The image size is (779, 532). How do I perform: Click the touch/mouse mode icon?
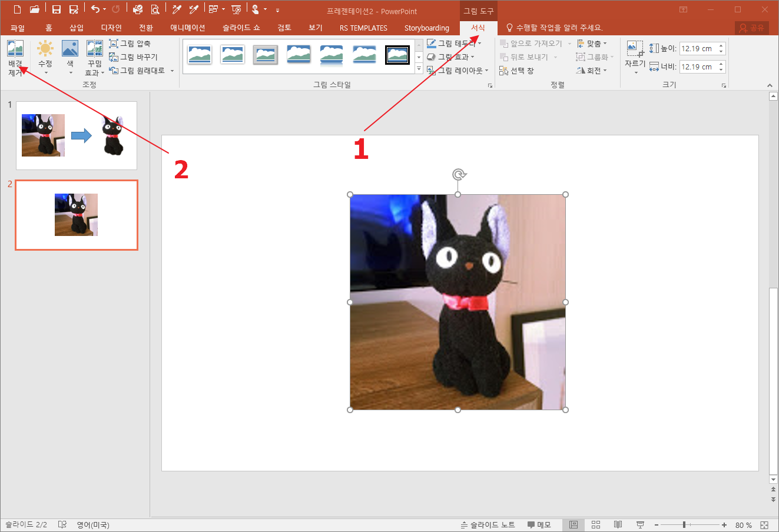255,9
